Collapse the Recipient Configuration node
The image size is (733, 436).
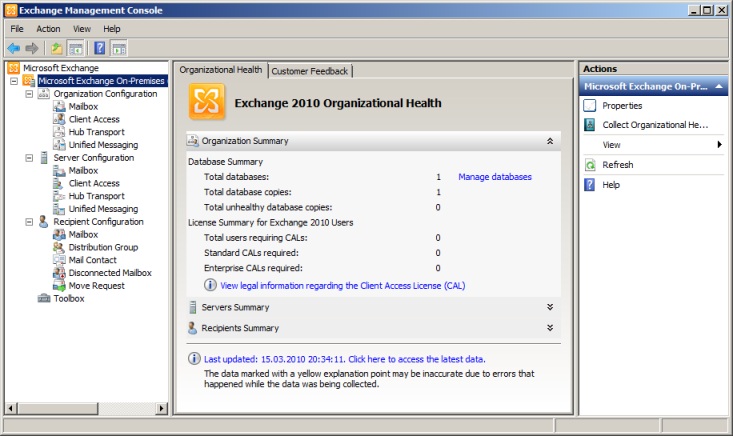pos(29,222)
